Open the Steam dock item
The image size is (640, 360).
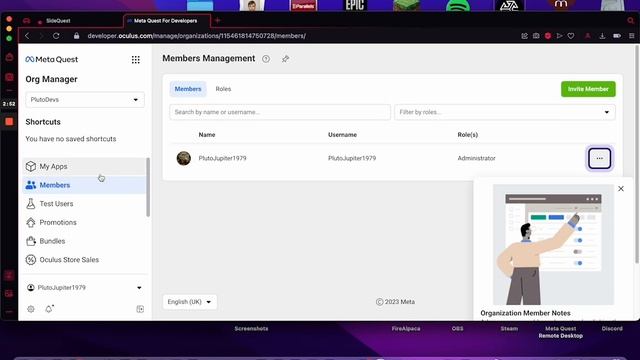pyautogui.click(x=509, y=329)
